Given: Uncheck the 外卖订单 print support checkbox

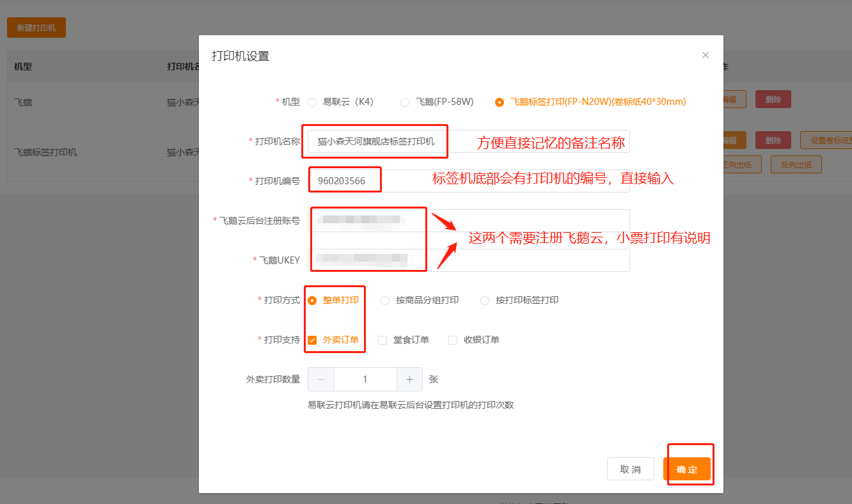Looking at the screenshot, I should pos(312,340).
